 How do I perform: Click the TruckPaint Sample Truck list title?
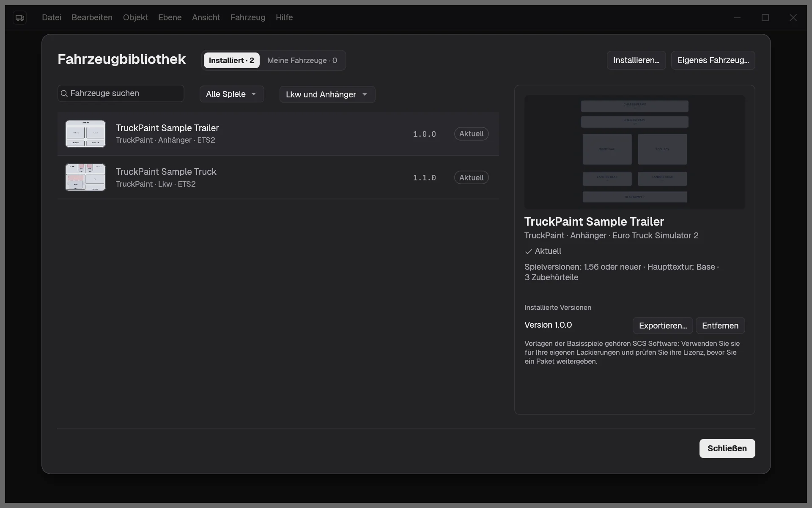[166, 171]
